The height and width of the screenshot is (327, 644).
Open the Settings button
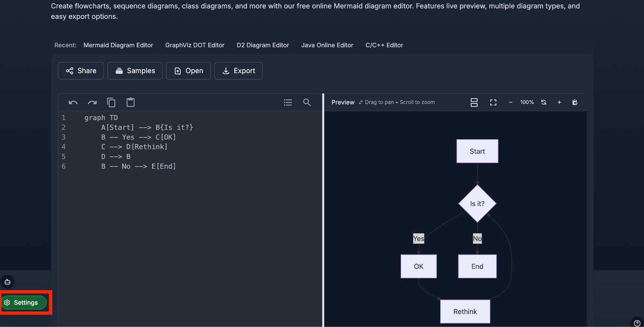[x=24, y=303]
